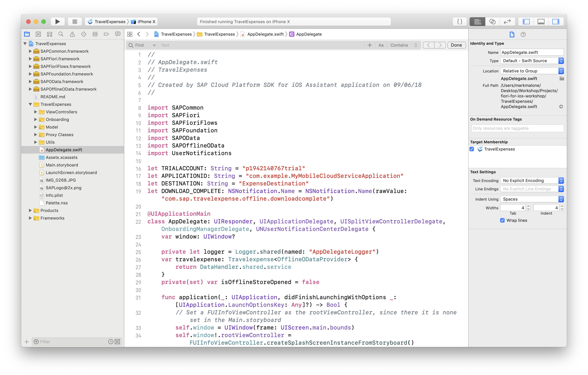588x375 pixels.
Task: Open the Symbol navigator
Action: click(50, 34)
